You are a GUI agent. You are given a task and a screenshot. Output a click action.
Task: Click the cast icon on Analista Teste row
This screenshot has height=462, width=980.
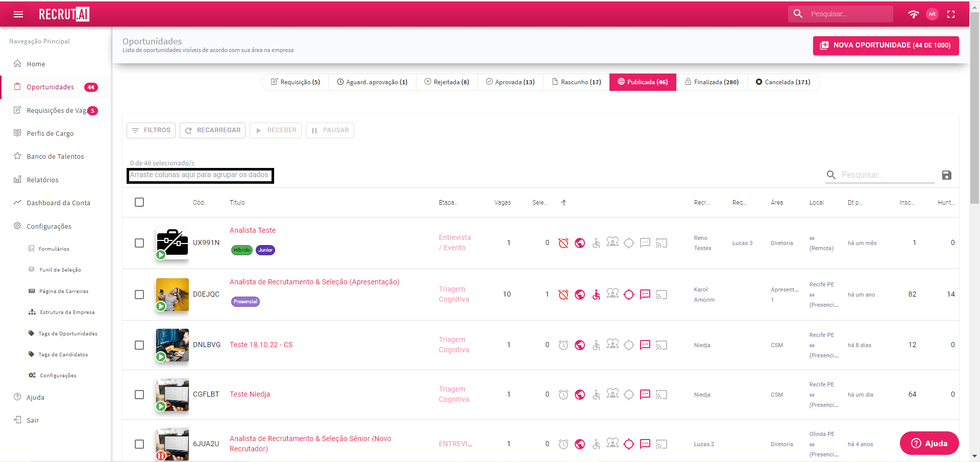[661, 243]
